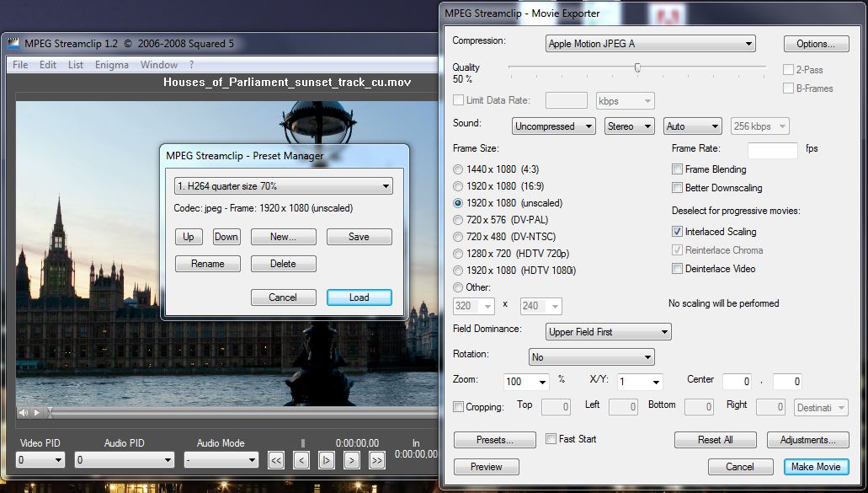Click the small play icon beside the speaker

coord(36,413)
